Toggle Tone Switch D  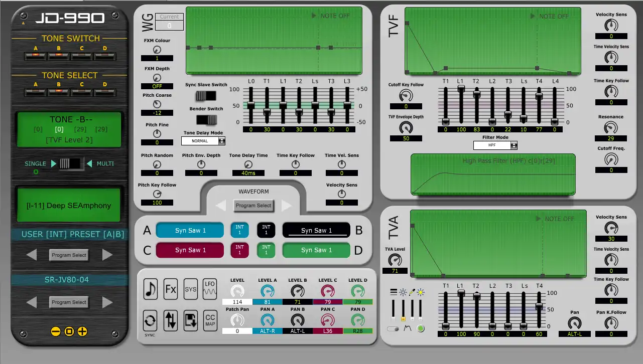[105, 55]
